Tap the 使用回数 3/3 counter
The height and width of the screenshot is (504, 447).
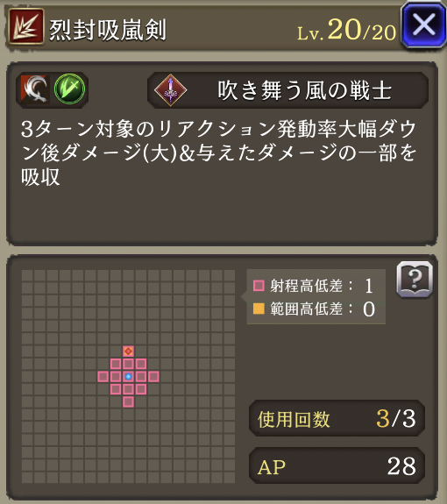click(337, 418)
